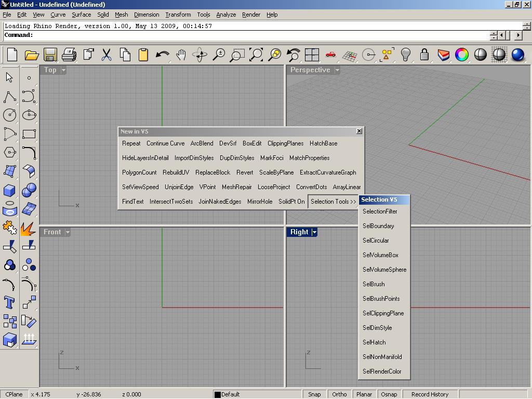Click the Save floppy disk icon

[x=50, y=55]
